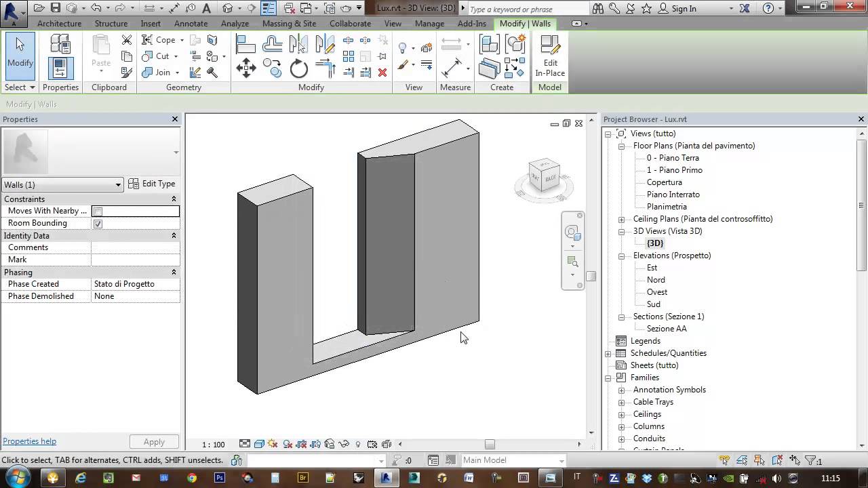Click the Apply button in Properties

tap(154, 442)
